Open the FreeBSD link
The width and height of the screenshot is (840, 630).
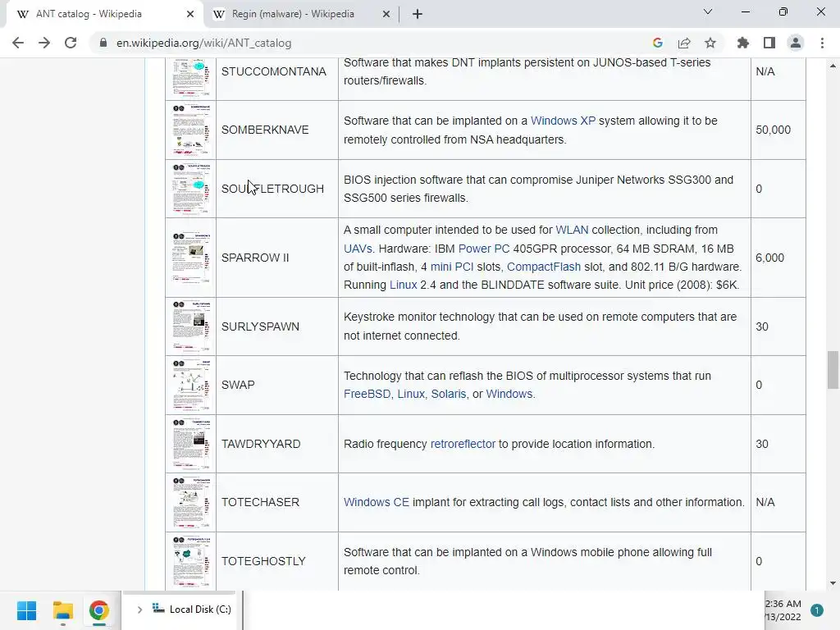[x=367, y=395]
